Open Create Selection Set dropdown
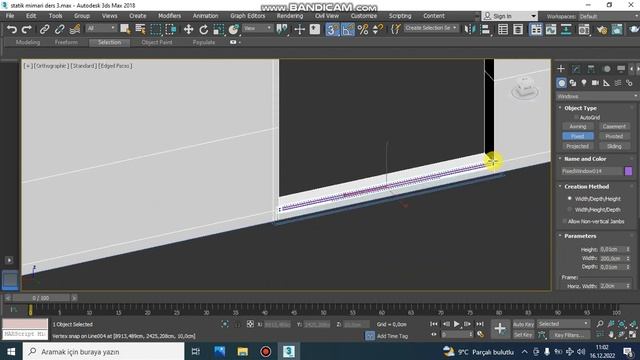Image resolution: width=640 pixels, height=360 pixels. pos(431,28)
